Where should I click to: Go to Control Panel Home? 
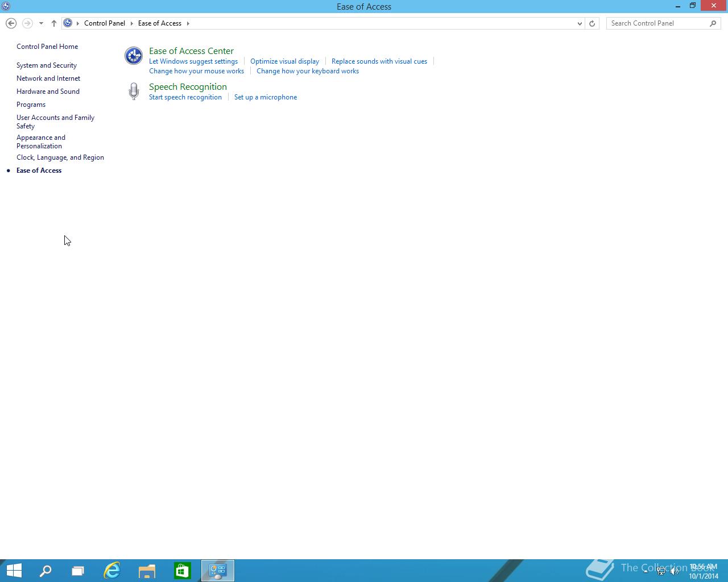point(47,47)
